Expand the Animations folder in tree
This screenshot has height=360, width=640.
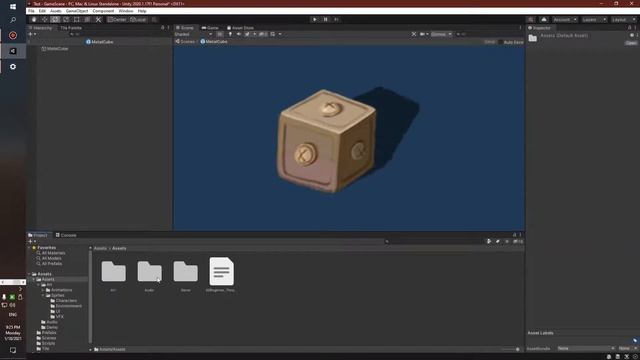pos(43,290)
